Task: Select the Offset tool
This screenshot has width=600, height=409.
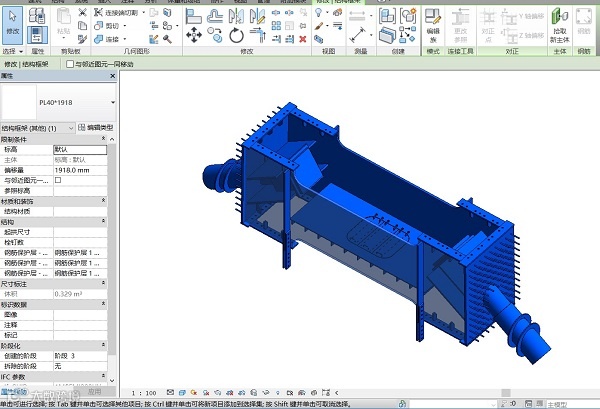Action: coord(215,16)
